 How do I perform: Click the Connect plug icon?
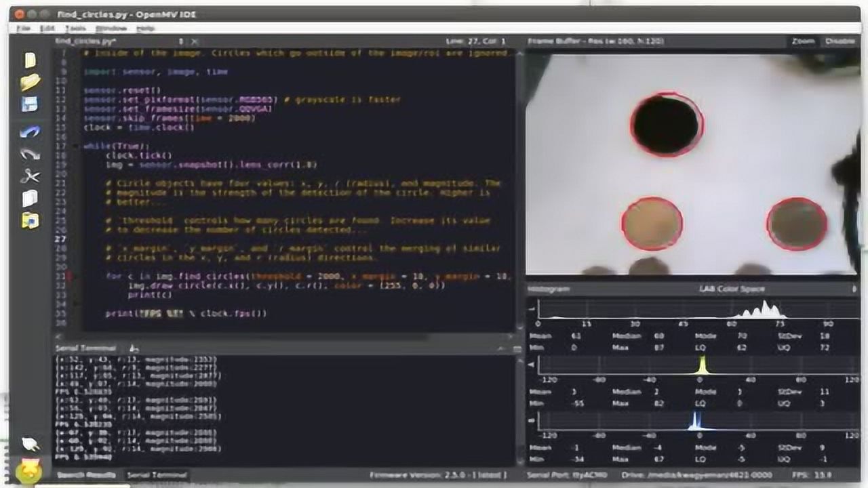click(x=30, y=444)
